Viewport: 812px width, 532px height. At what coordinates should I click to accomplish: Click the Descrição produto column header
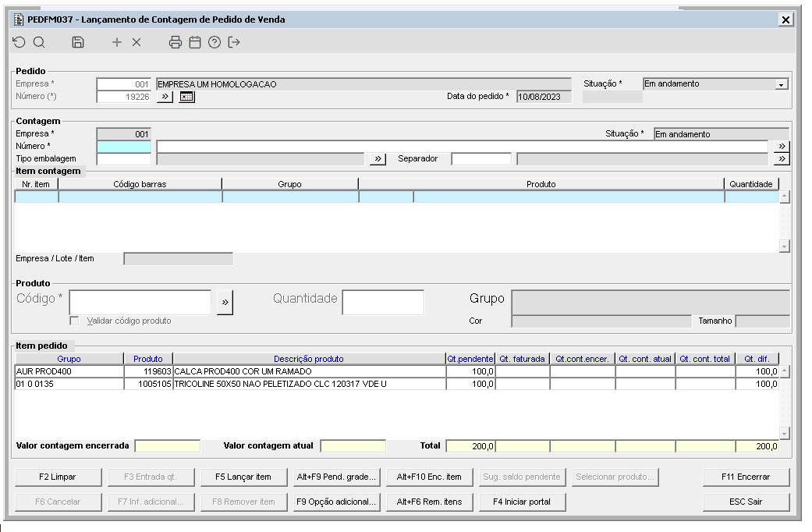[309, 359]
